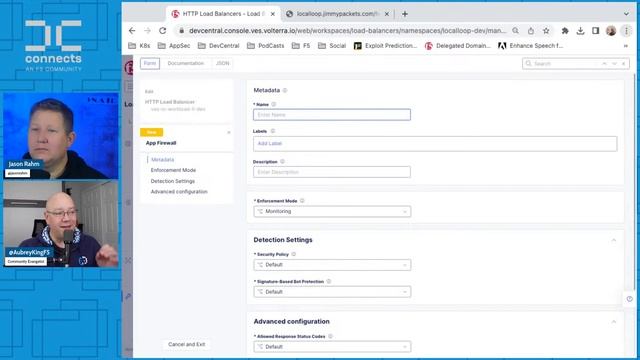This screenshot has width=640, height=360.
Task: Click the Add Label field
Action: (435, 144)
